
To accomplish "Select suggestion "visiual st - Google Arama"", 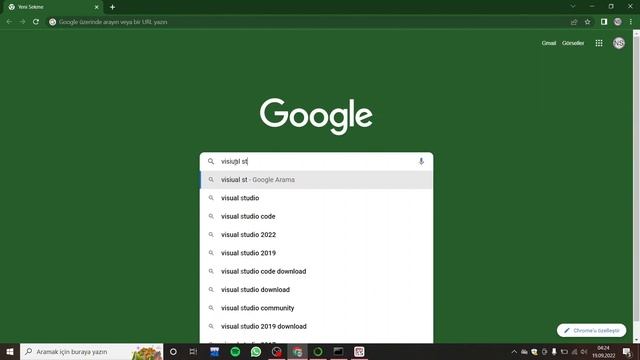I will (x=316, y=180).
